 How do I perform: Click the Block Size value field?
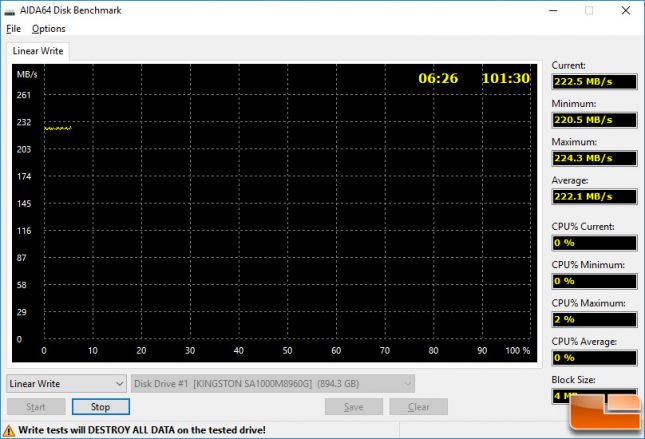tap(594, 396)
